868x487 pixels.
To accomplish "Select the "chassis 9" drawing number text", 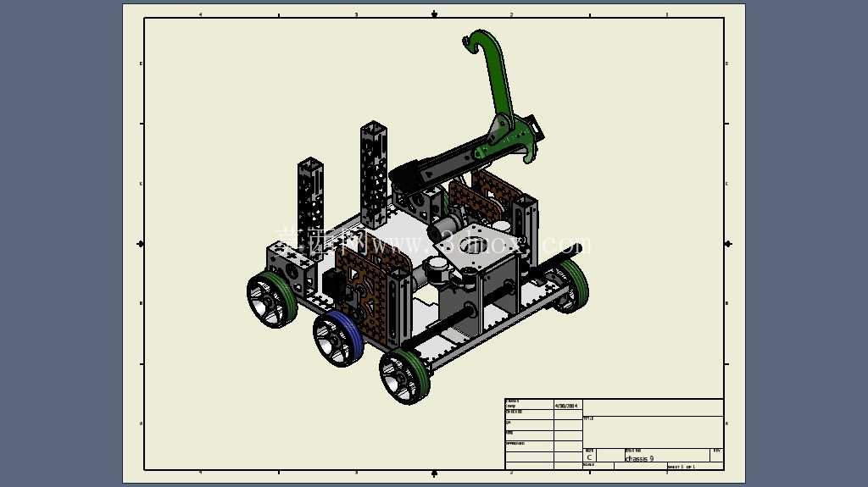I will (x=639, y=458).
